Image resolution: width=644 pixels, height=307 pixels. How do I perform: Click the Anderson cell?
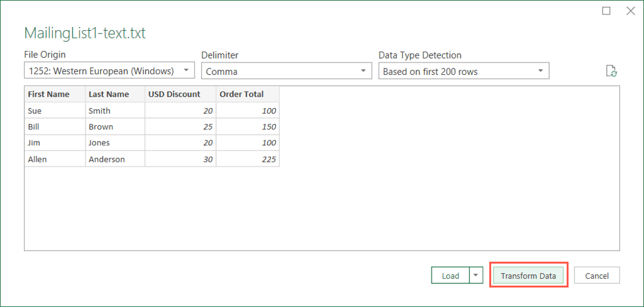pyautogui.click(x=115, y=159)
